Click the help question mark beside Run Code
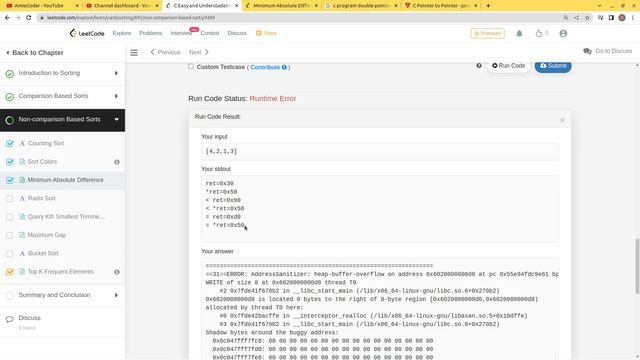Screen dimensions: 640x360 point(479,66)
